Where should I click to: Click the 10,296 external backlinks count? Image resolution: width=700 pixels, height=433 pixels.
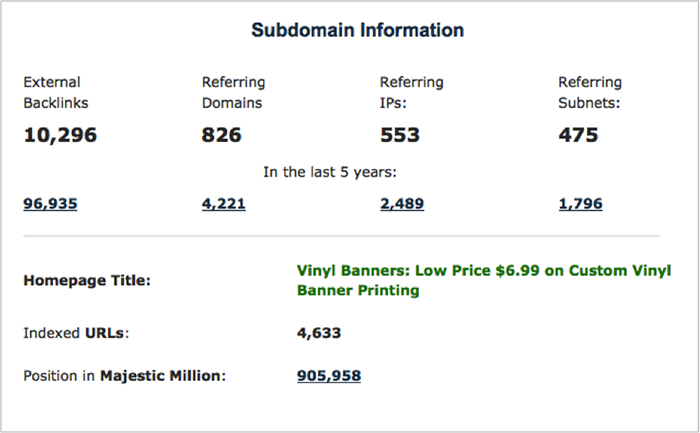pyautogui.click(x=60, y=135)
